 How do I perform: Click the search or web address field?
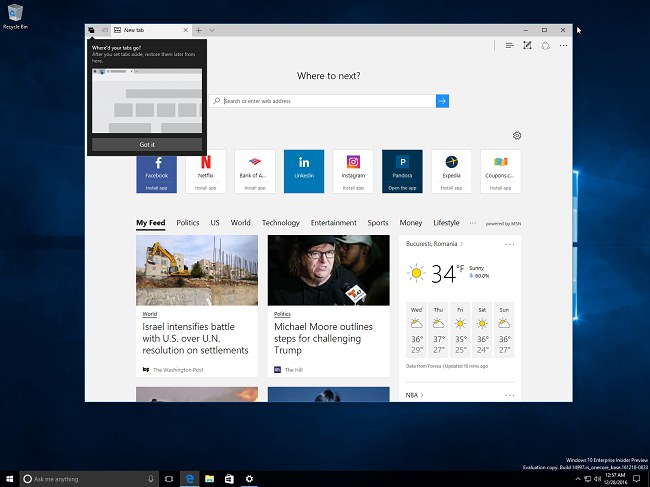pyautogui.click(x=324, y=101)
